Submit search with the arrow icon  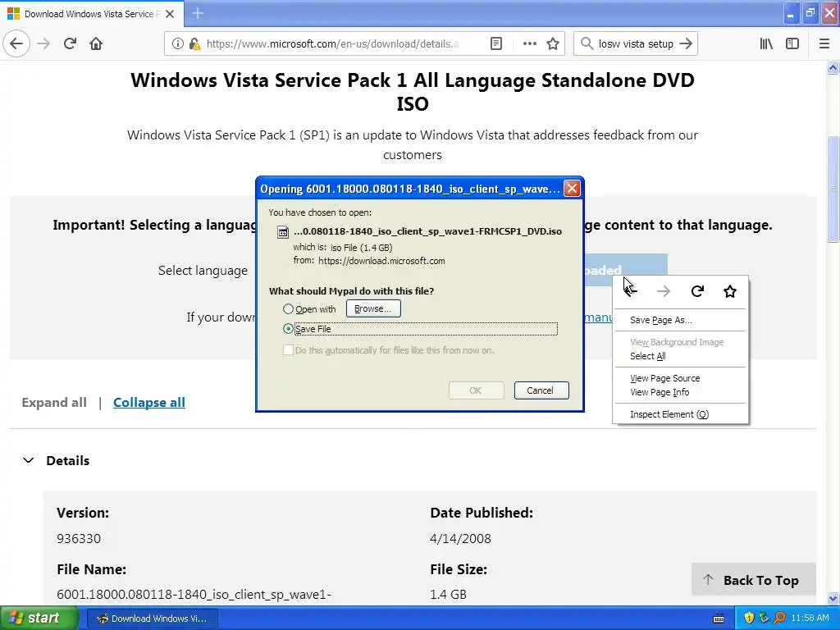pos(686,44)
